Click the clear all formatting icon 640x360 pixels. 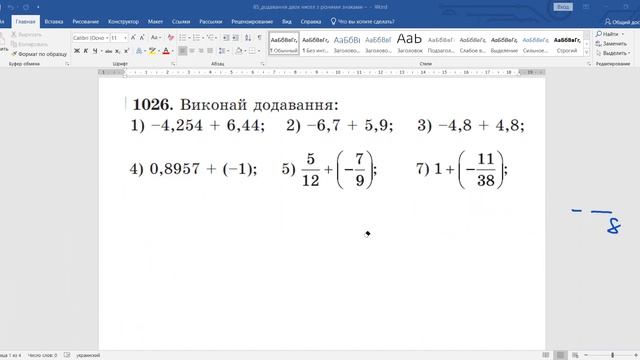pos(171,38)
